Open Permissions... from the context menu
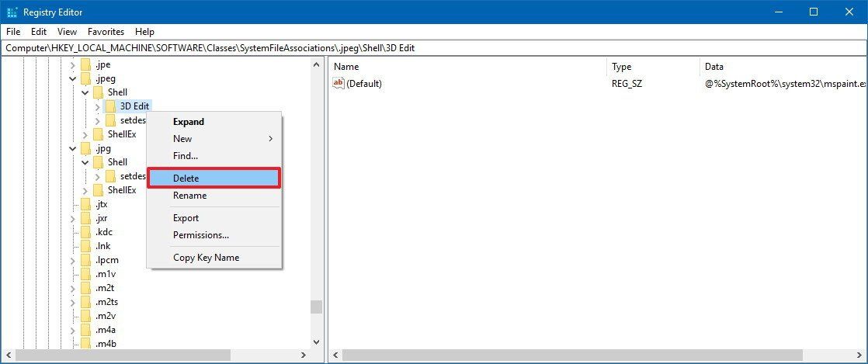The width and height of the screenshot is (868, 364). click(214, 235)
